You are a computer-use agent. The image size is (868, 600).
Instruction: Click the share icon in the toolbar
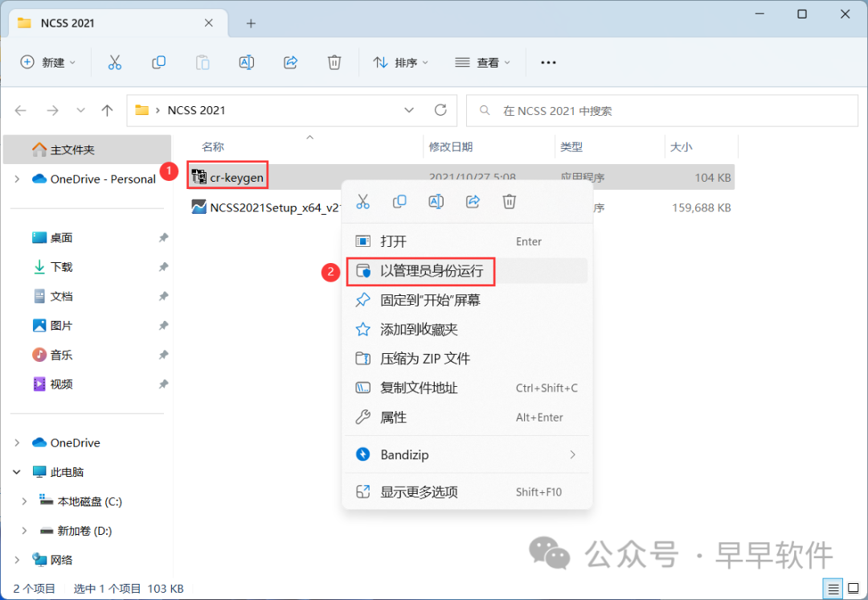[291, 62]
